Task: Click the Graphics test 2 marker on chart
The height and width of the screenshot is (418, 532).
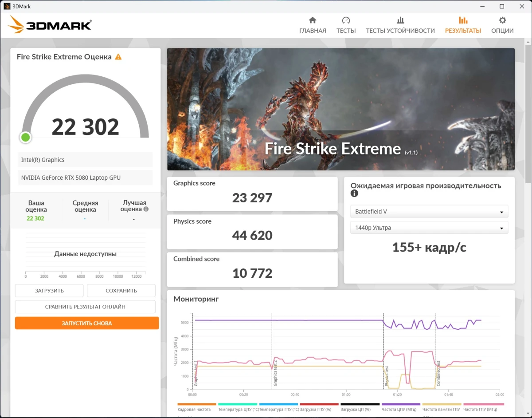Action: [275, 372]
